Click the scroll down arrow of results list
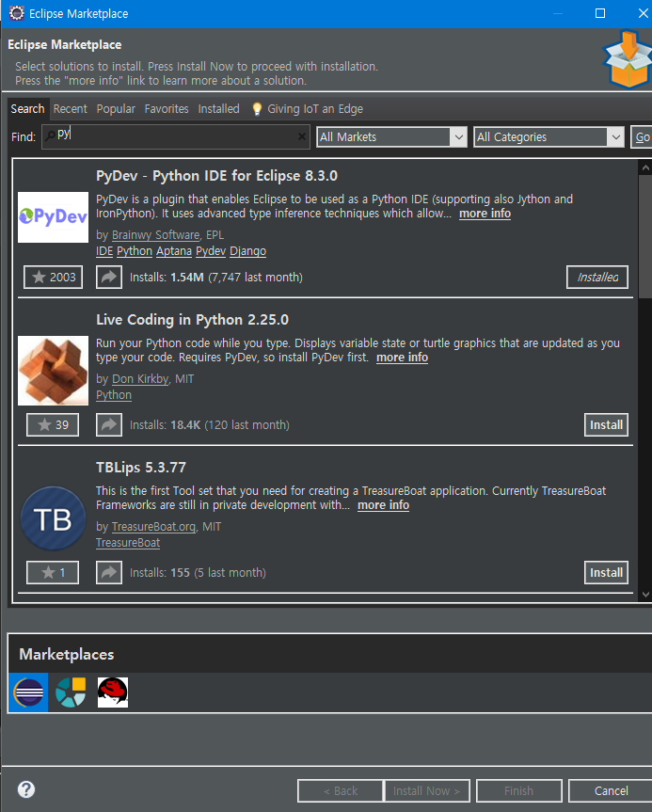 [x=645, y=595]
